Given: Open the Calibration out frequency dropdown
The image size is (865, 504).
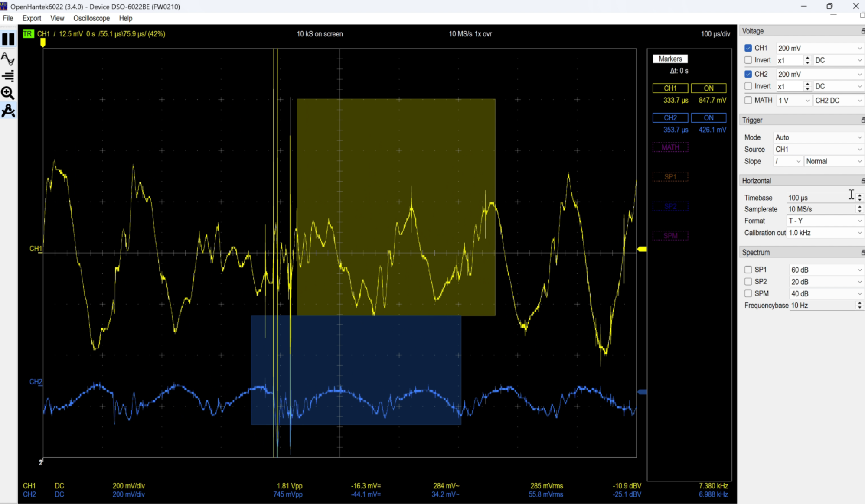Looking at the screenshot, I should tap(824, 233).
